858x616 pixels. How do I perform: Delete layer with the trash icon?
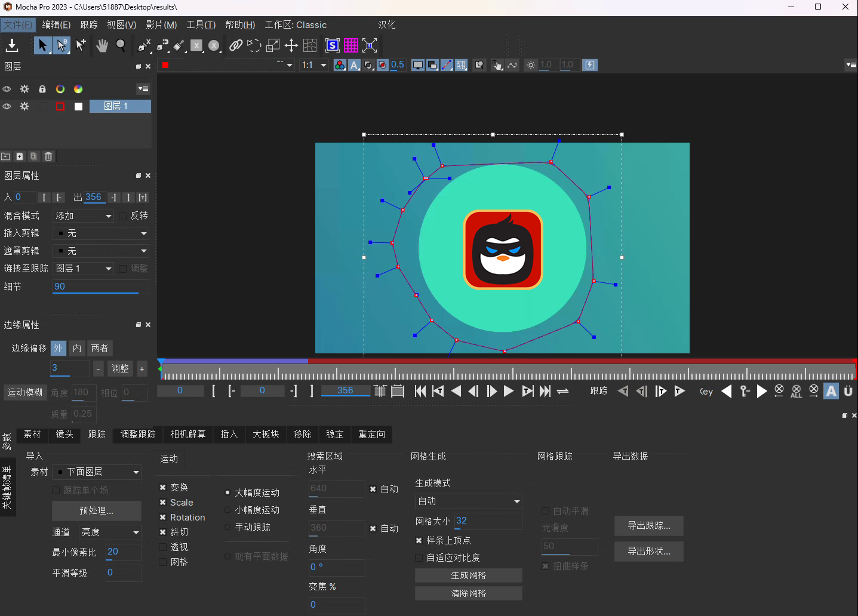coord(48,156)
